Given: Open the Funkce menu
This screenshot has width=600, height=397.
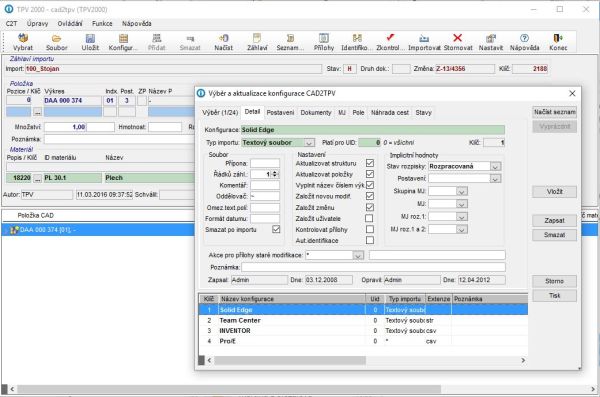Looking at the screenshot, I should [x=102, y=23].
